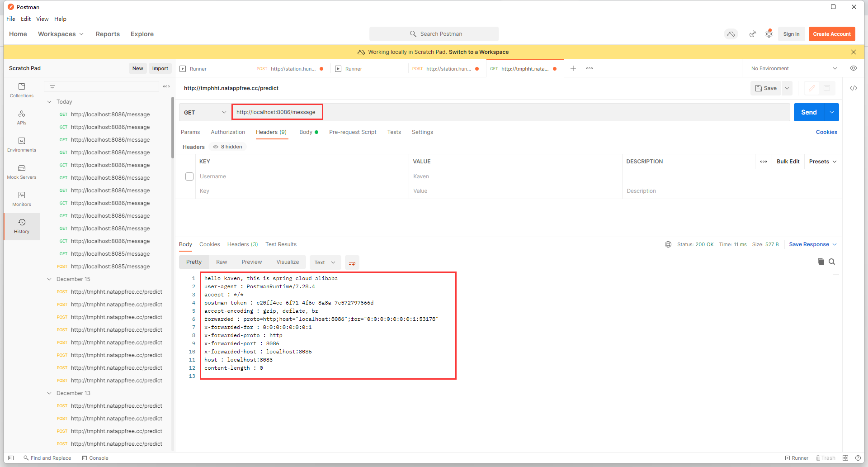Open the settings gear icon

pos(769,34)
